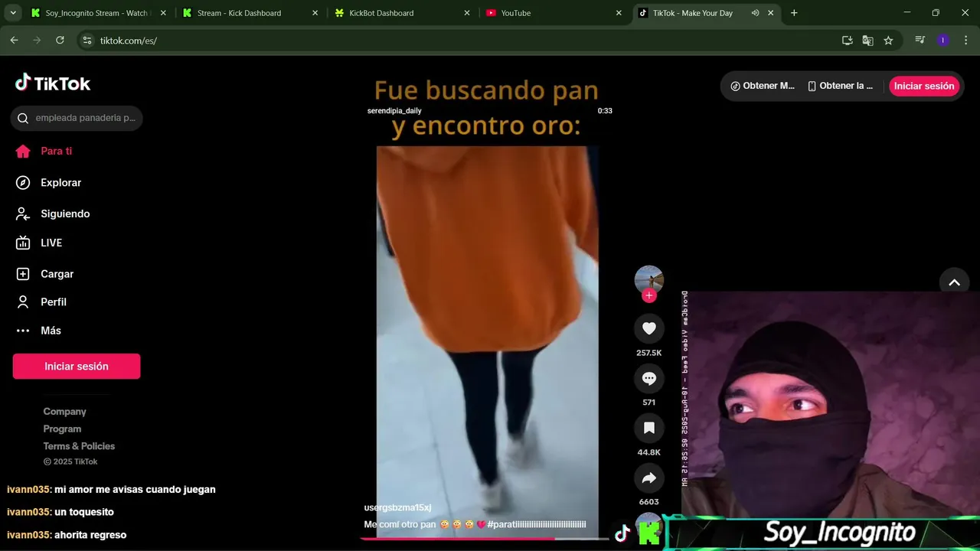This screenshot has width=980, height=551.
Task: Click the install app icon in address bar
Action: [x=847, y=41]
